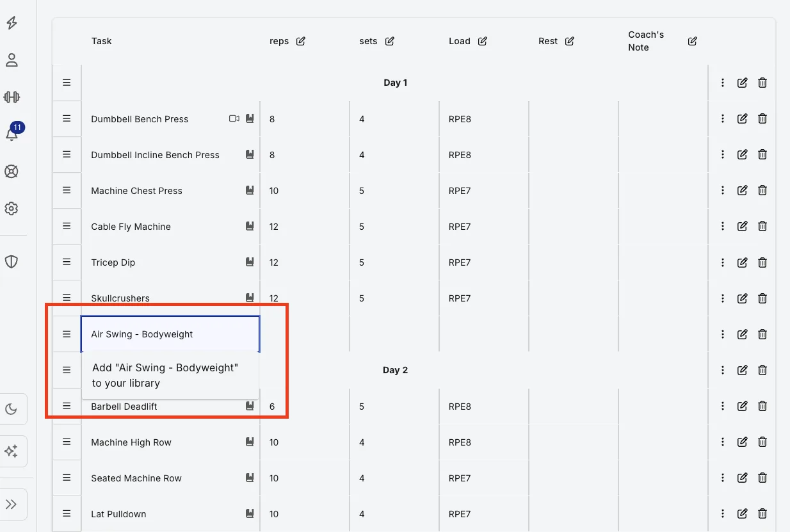Click library book icon on Dumbbell Bench Press
Image resolution: width=790 pixels, height=532 pixels.
250,118
